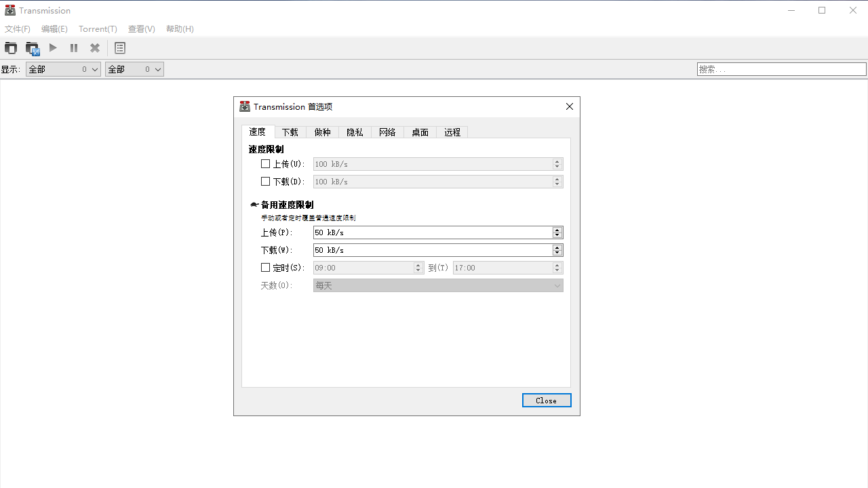Enable the 下载(D) speed limit checkbox
This screenshot has height=488, width=868.
click(265, 181)
